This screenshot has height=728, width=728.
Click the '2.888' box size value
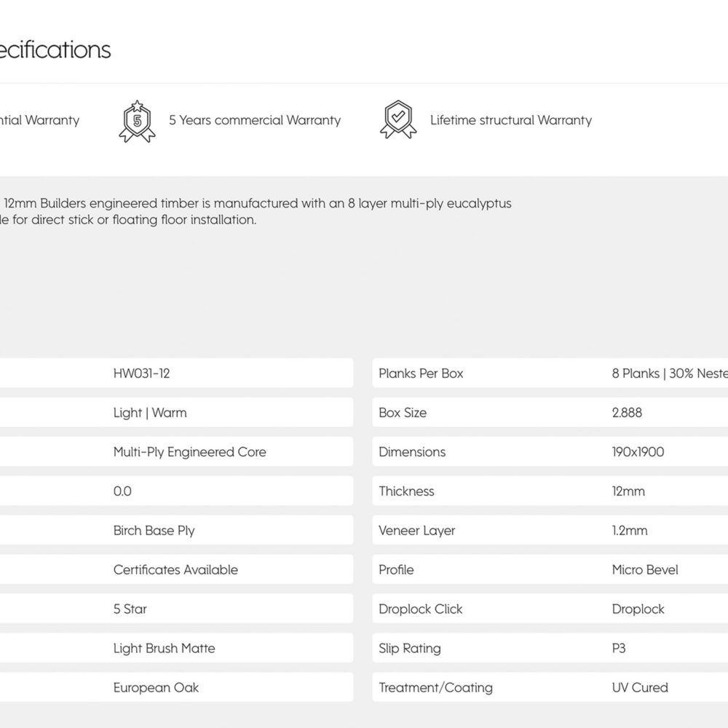(627, 413)
